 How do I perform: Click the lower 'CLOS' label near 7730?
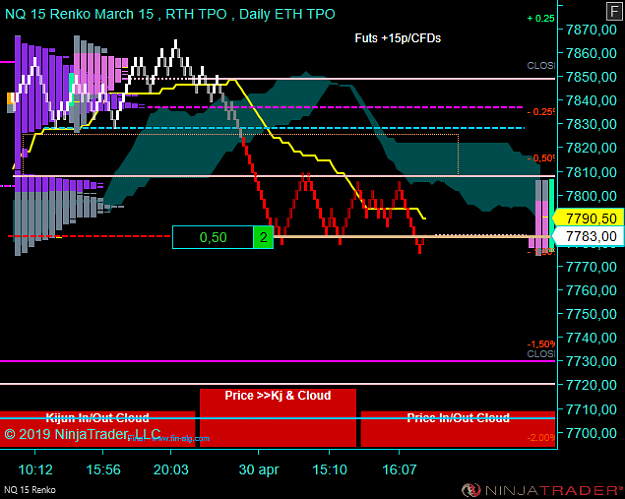[541, 354]
